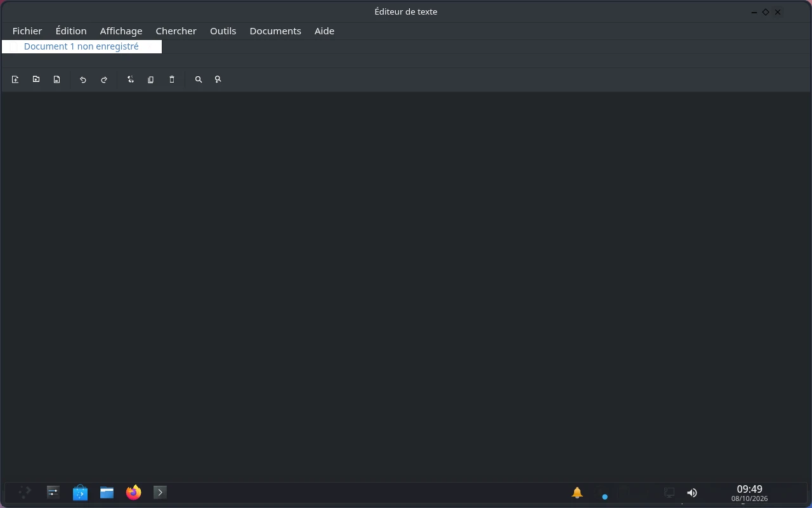812x508 pixels.
Task: Open find and replace from the toolbar
Action: coord(218,79)
